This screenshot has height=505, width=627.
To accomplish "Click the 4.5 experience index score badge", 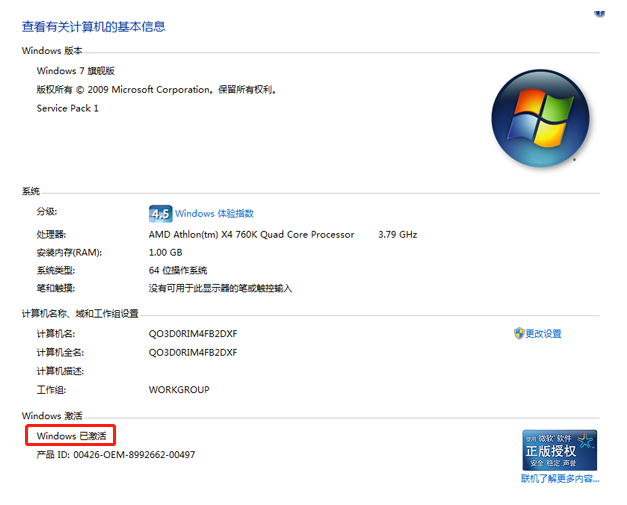I will 160,214.
